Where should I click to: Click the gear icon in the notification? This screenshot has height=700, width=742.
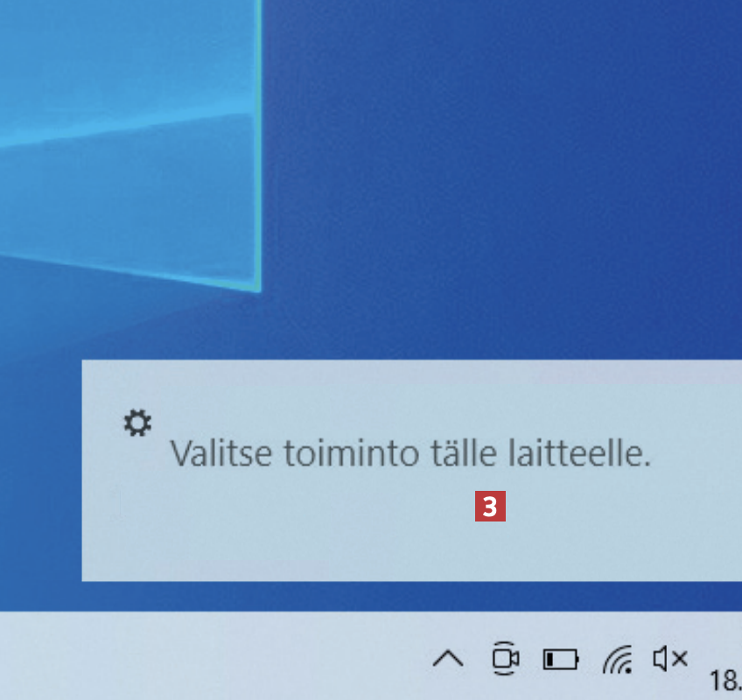(x=137, y=423)
